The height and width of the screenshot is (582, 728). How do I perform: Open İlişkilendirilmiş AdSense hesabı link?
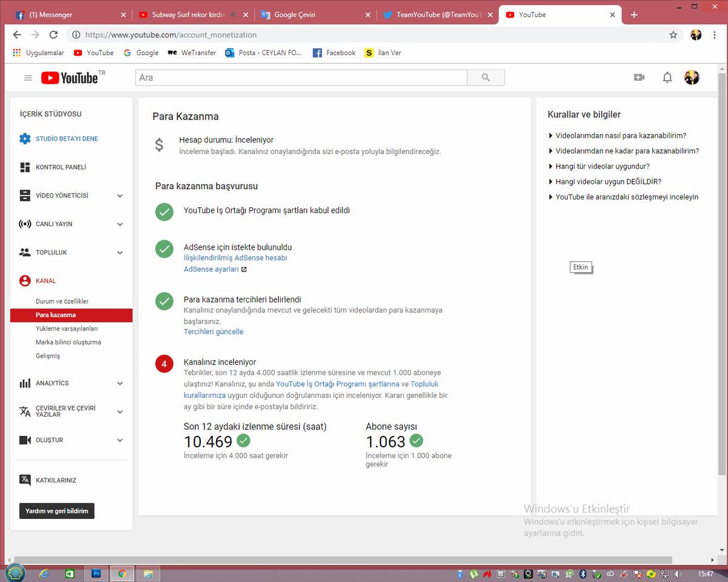235,258
